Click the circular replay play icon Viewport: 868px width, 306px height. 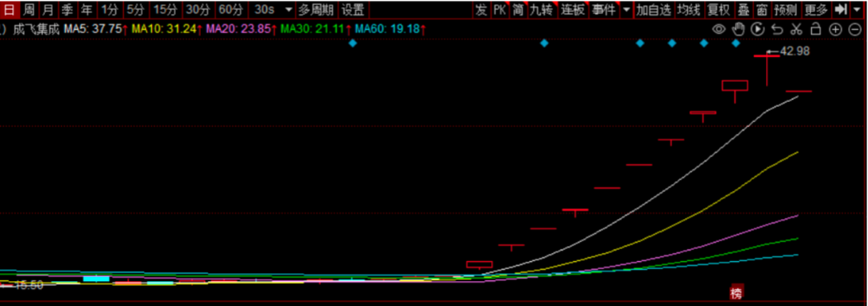(757, 30)
